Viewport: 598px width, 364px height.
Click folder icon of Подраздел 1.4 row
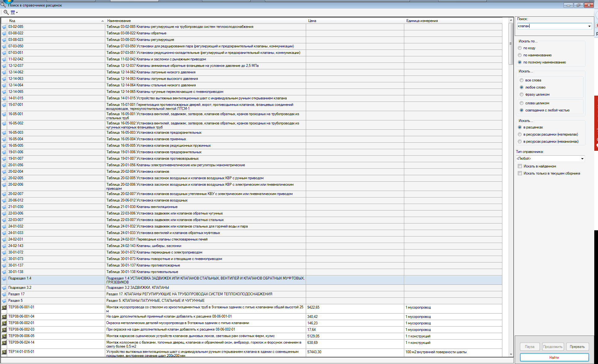pos(4,279)
